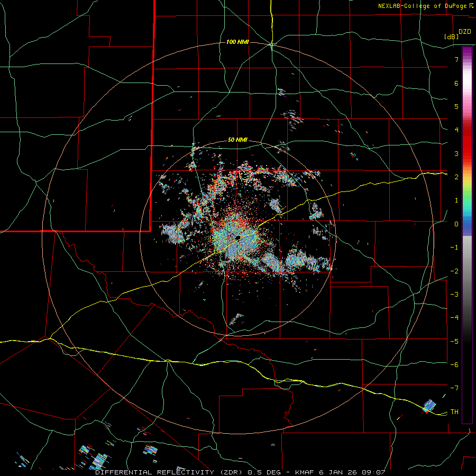Click the 100 NMI range ring label
Viewport: 476px width, 476px height.
tap(237, 42)
